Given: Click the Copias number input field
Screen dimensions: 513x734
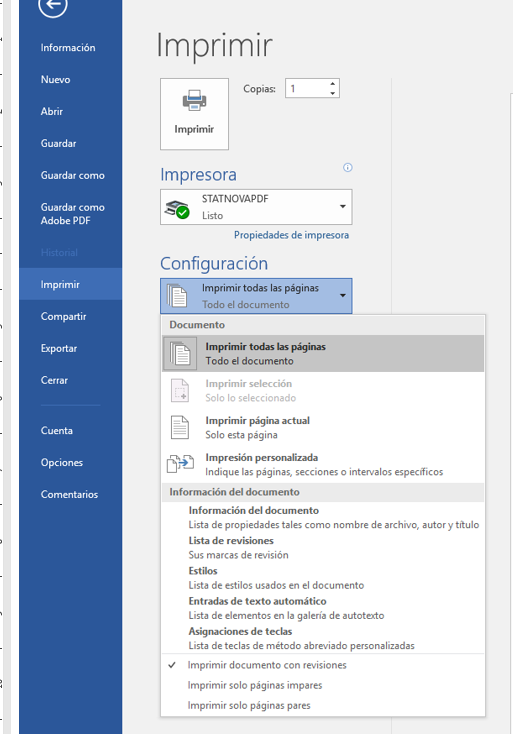Looking at the screenshot, I should click(x=308, y=88).
